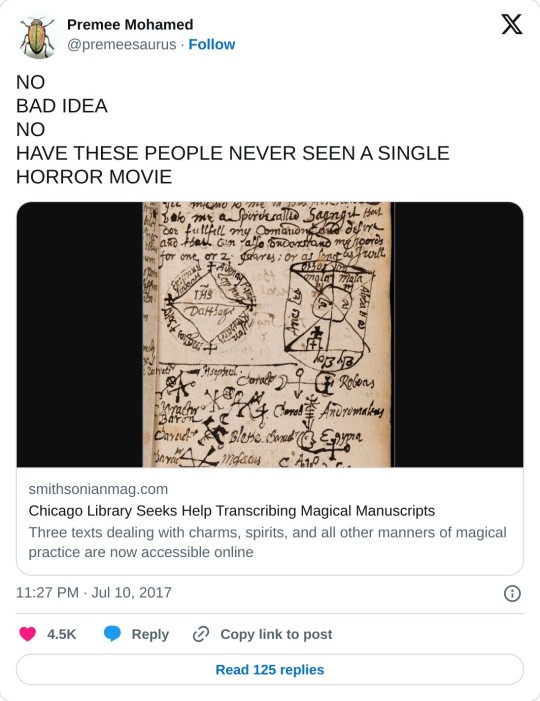Open the smithsonianmag.com domain link
The height and width of the screenshot is (701, 540).
pos(98,489)
